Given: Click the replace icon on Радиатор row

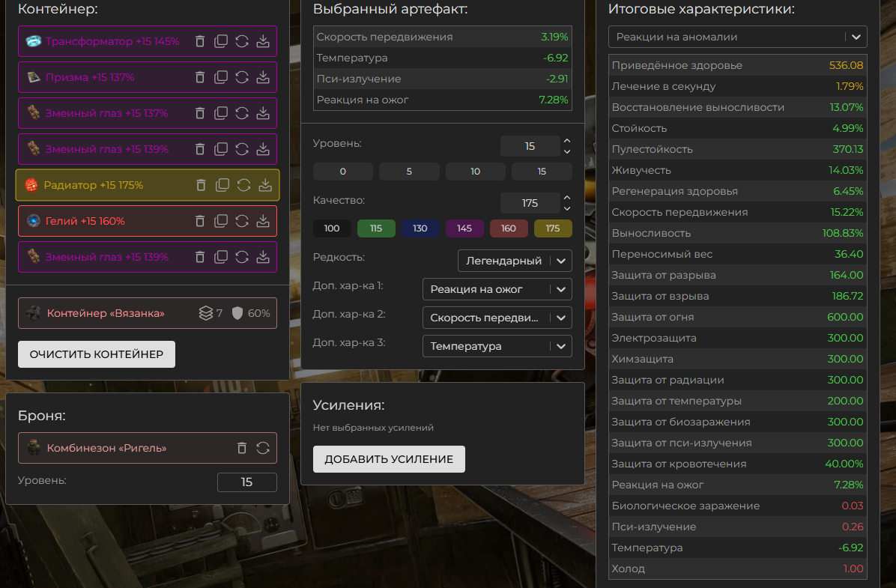Looking at the screenshot, I should [x=243, y=185].
